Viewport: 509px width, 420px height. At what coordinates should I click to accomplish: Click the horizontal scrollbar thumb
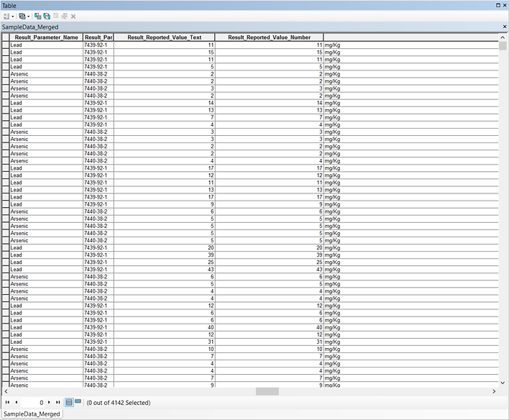pos(267,391)
